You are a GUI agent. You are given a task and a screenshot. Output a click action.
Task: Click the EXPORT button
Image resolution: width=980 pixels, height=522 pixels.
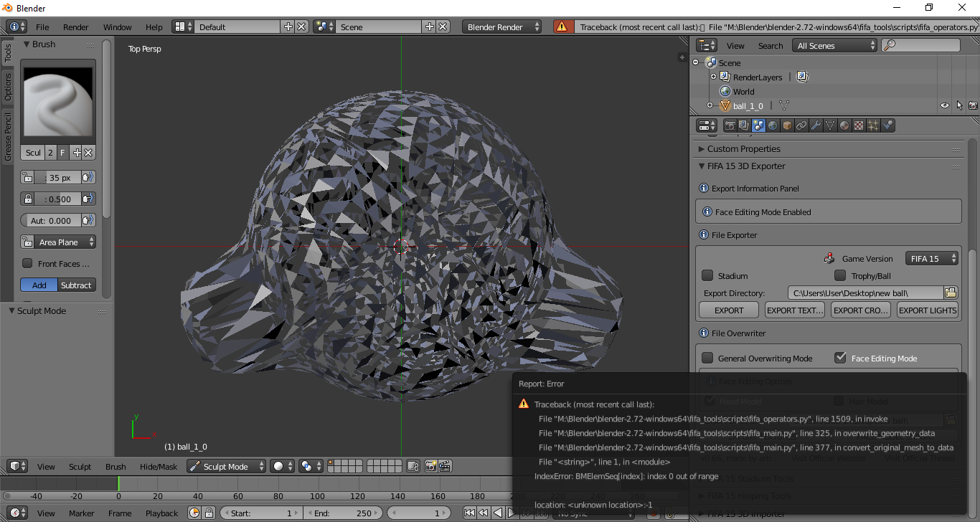pyautogui.click(x=729, y=310)
